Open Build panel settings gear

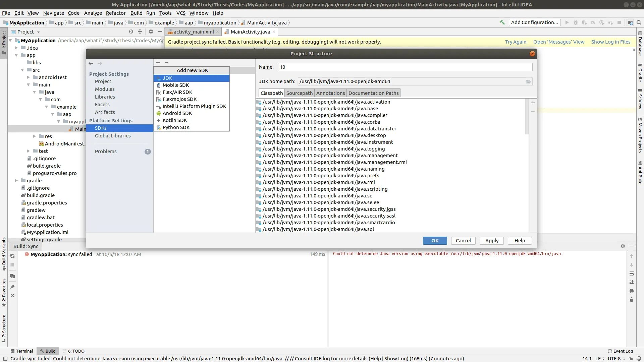[623, 246]
